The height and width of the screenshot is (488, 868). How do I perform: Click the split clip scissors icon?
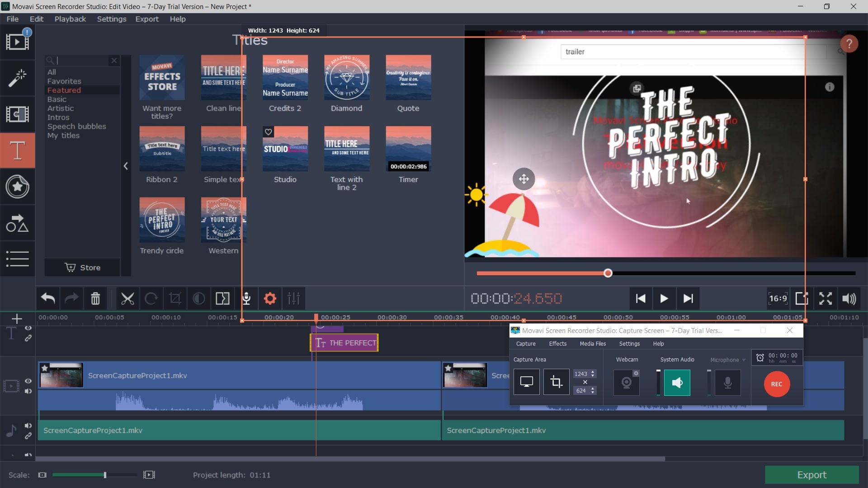click(127, 298)
